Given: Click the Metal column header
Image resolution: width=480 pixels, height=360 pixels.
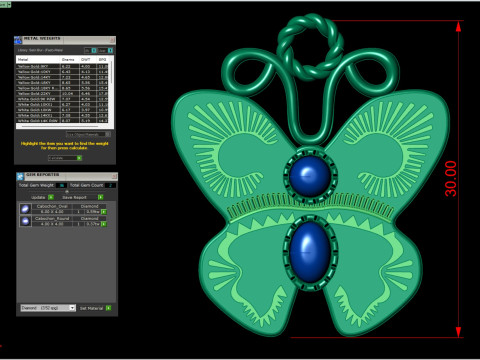Looking at the screenshot, I should [38, 59].
